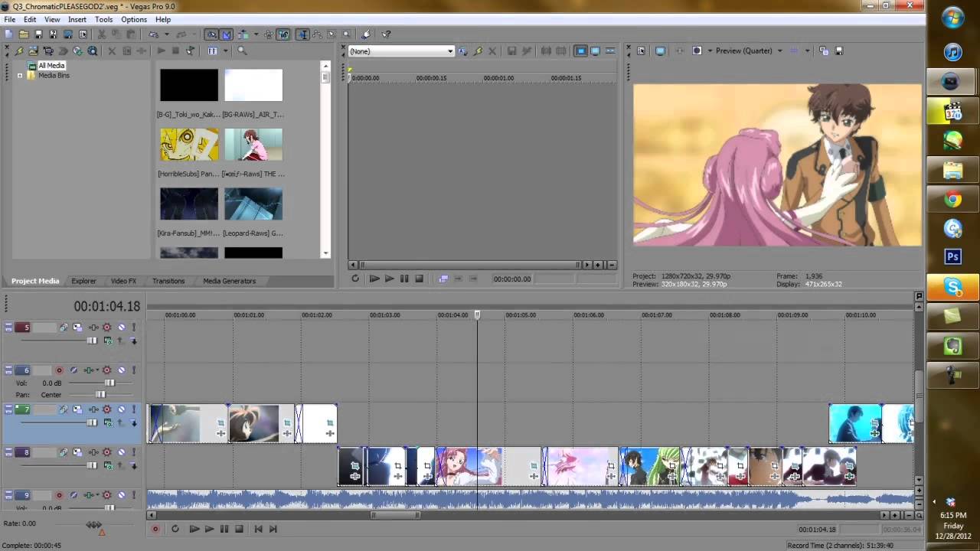Image resolution: width=980 pixels, height=551 pixels.
Task: Open Project Video Properties in preview window
Action: tap(641, 51)
